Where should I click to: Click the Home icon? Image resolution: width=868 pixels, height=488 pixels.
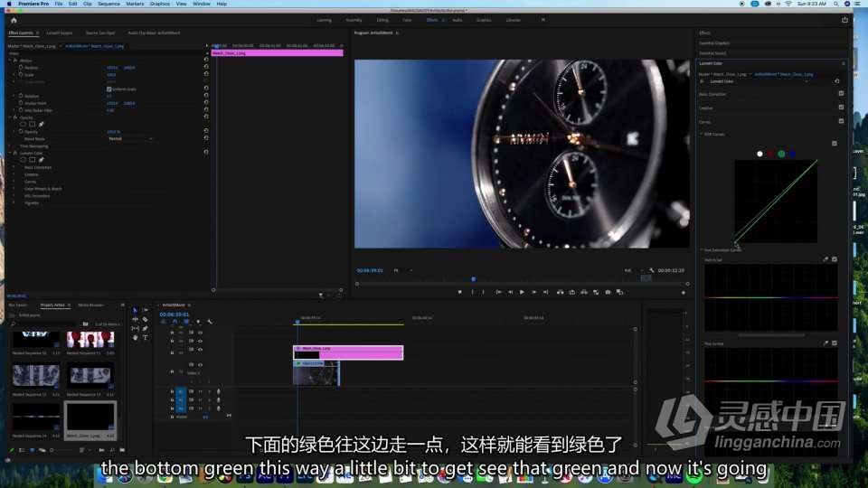coord(14,21)
